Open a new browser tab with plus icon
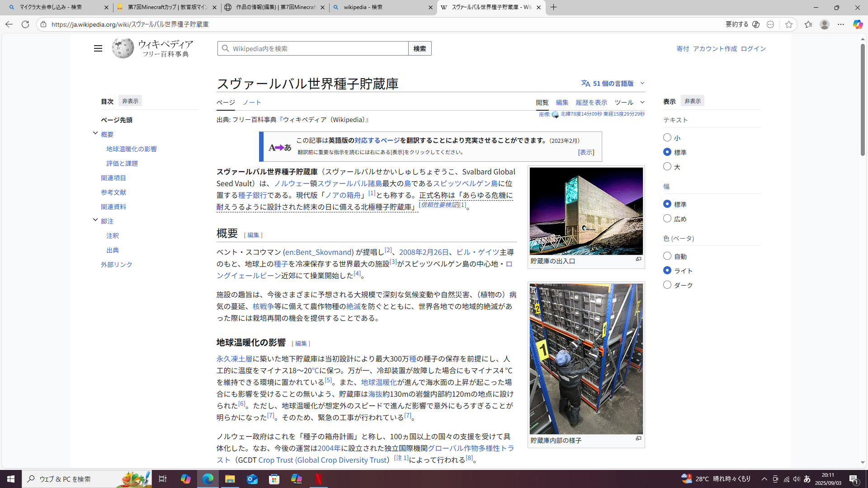868x488 pixels. [554, 7]
